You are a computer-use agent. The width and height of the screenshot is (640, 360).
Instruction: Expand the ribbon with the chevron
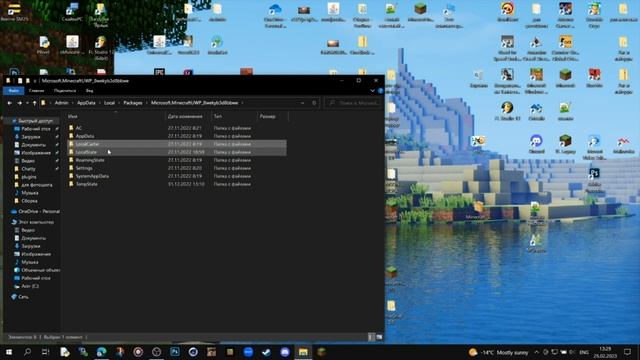tap(372, 91)
